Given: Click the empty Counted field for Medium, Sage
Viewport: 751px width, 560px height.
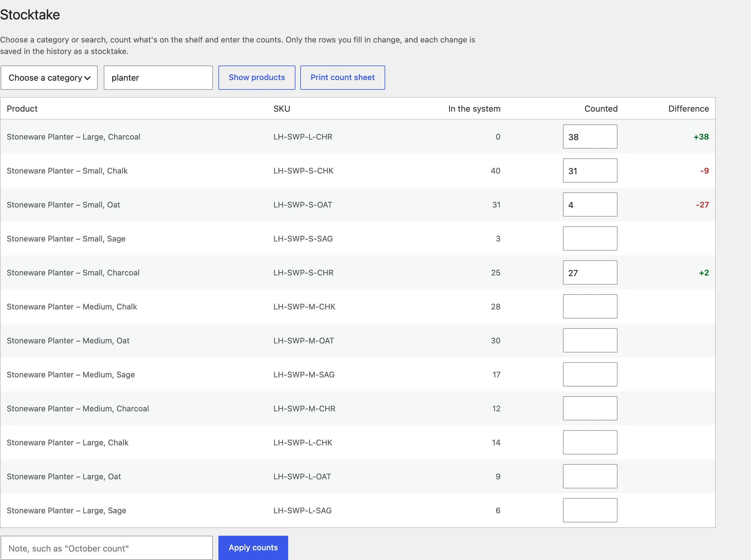Looking at the screenshot, I should coord(590,374).
